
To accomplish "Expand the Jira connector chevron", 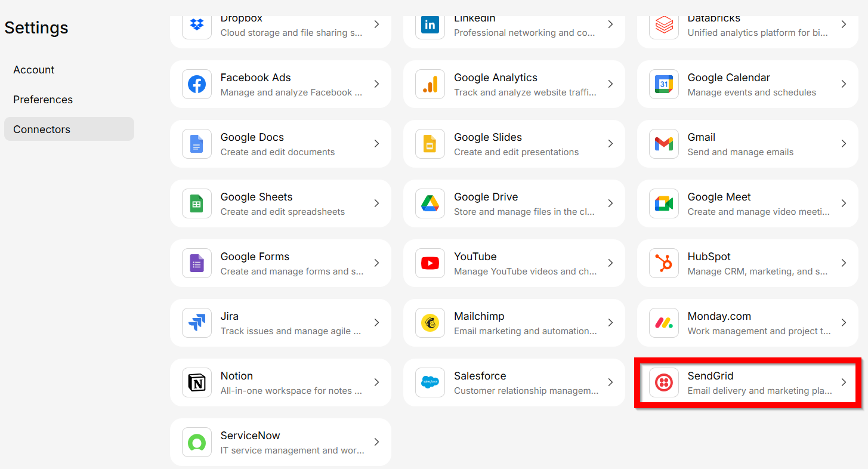I will click(x=376, y=323).
